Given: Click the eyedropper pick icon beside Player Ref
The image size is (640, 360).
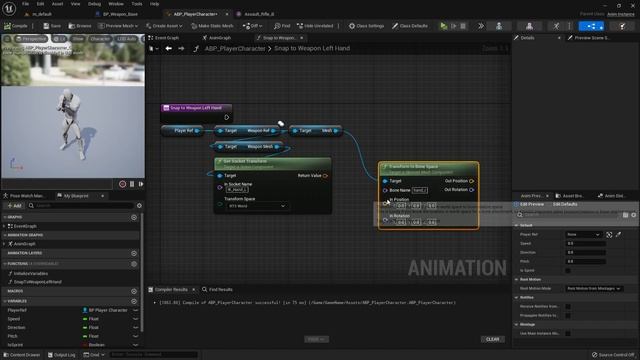Looking at the screenshot, I should [x=618, y=235].
